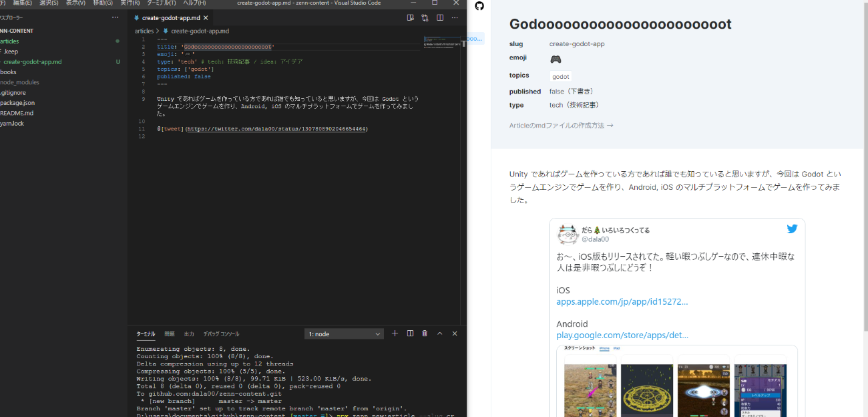The width and height of the screenshot is (868, 417).
Task: Click the 'create-godot-app' slug value in the preview
Action: 577,43
